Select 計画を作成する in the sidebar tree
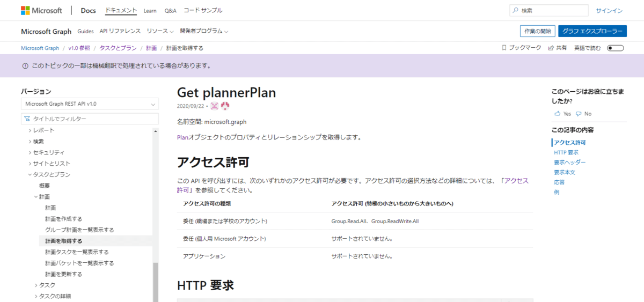This screenshot has width=644, height=302. click(63, 219)
